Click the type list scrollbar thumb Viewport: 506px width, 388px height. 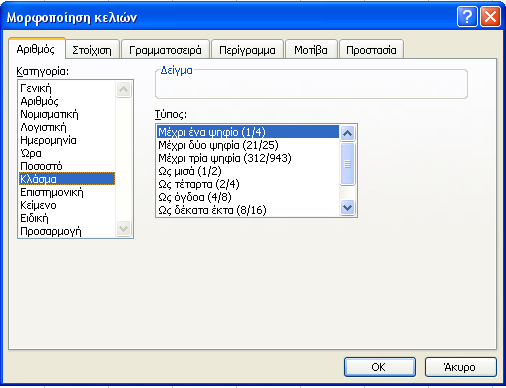coord(347,164)
